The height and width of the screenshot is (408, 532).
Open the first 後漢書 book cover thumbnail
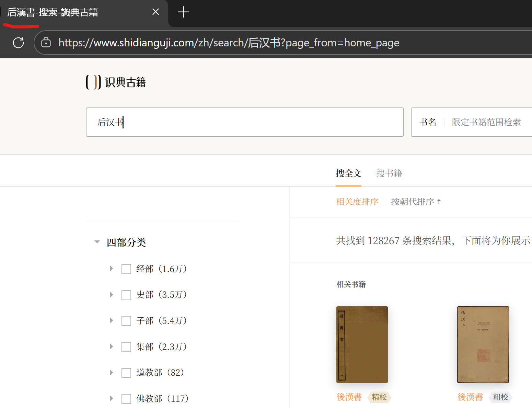tap(362, 344)
